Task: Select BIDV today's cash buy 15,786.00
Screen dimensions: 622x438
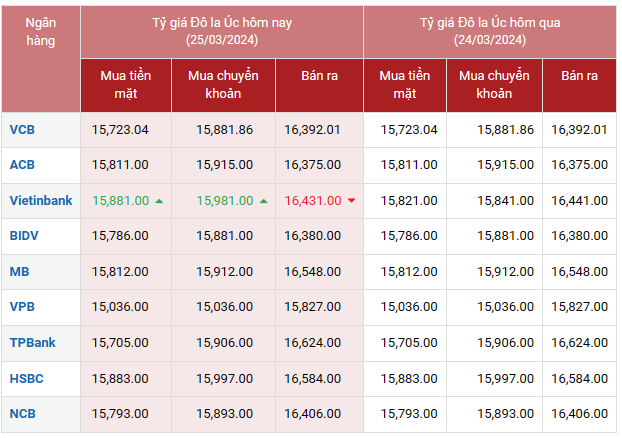Action: pos(120,236)
